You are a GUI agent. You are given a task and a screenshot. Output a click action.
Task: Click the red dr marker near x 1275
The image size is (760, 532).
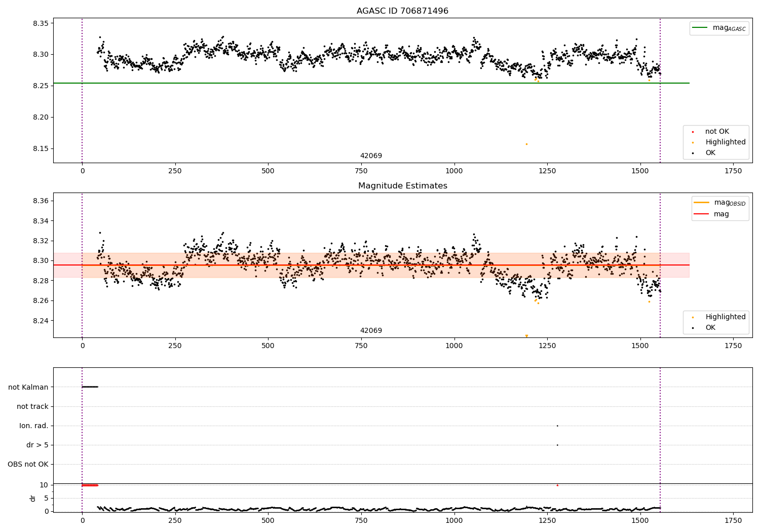[557, 485]
